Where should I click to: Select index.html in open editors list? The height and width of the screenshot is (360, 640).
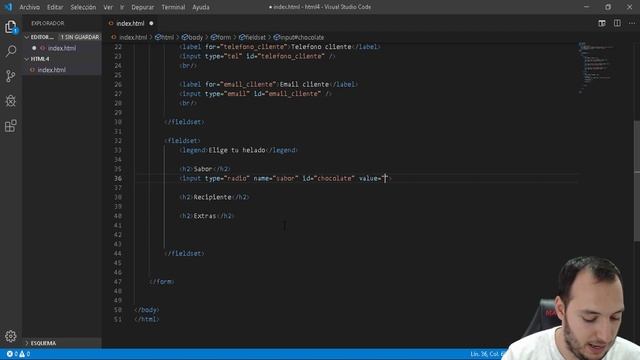coord(62,48)
